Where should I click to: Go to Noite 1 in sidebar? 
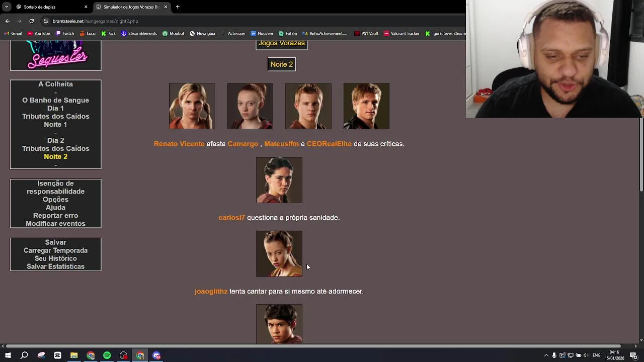[55, 124]
